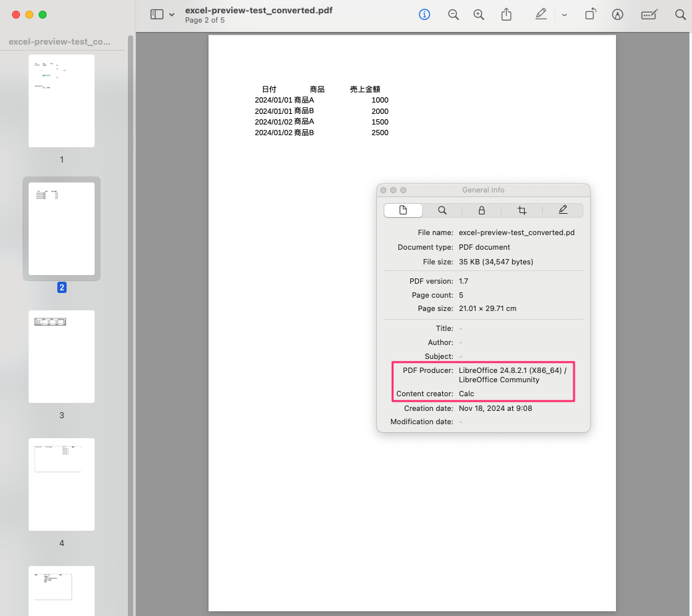This screenshot has height=616, width=692.
Task: Click the File name value in inspector
Action: 516,232
